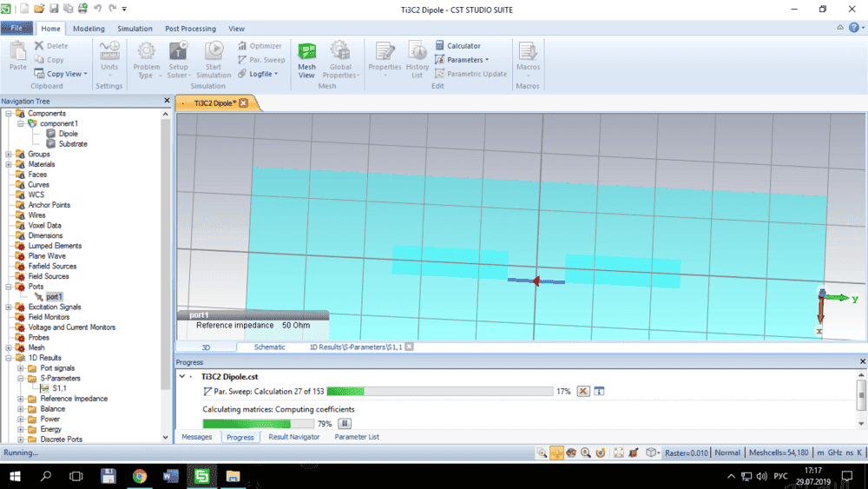Image resolution: width=868 pixels, height=489 pixels.
Task: Click the quick access undo arrow
Action: [x=97, y=9]
